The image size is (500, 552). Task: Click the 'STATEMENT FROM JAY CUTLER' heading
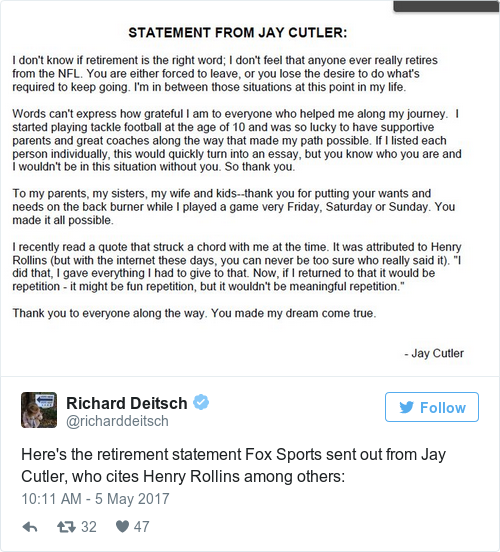click(238, 33)
